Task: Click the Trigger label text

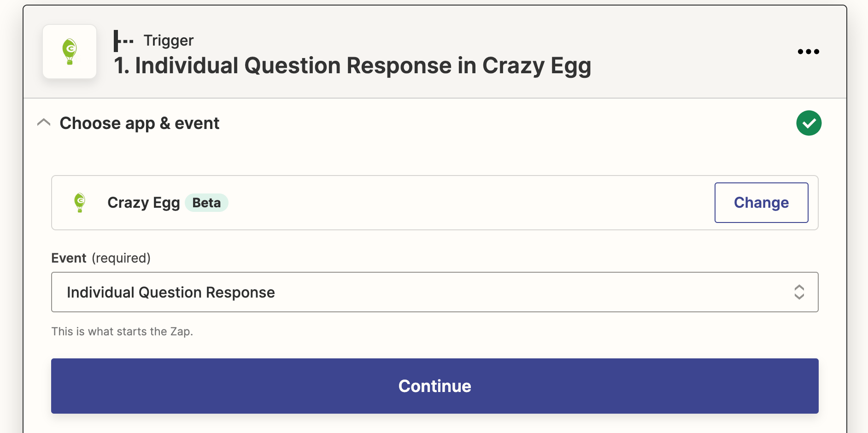Action: 169,41
